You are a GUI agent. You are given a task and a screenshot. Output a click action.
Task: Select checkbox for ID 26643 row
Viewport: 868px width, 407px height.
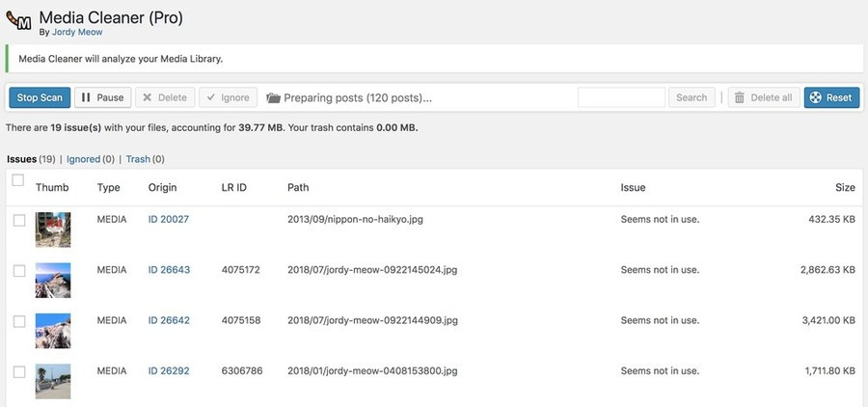pos(18,271)
